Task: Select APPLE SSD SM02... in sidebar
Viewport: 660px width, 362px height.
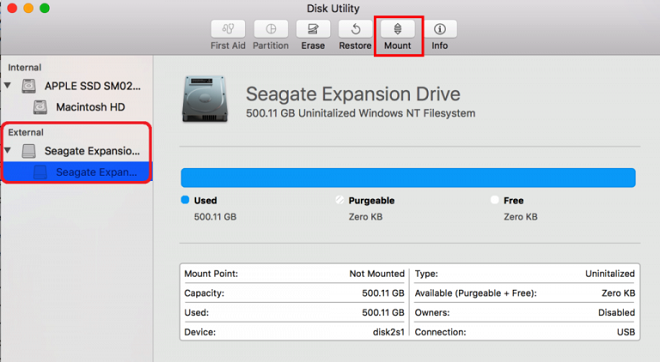Action: (93, 86)
